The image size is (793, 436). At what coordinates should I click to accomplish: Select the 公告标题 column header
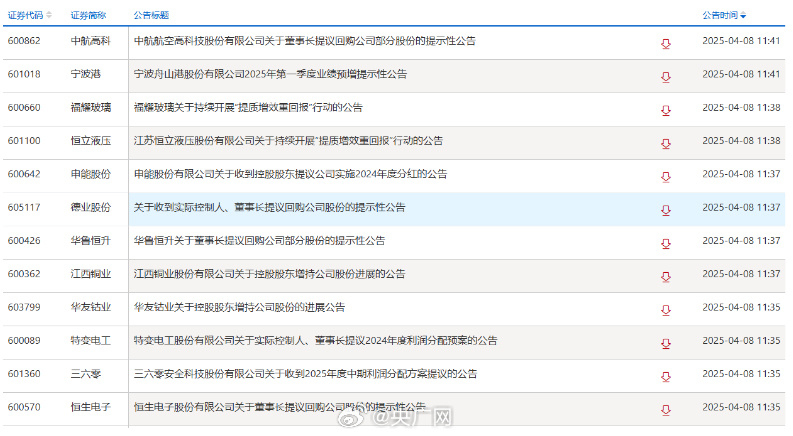[151, 16]
